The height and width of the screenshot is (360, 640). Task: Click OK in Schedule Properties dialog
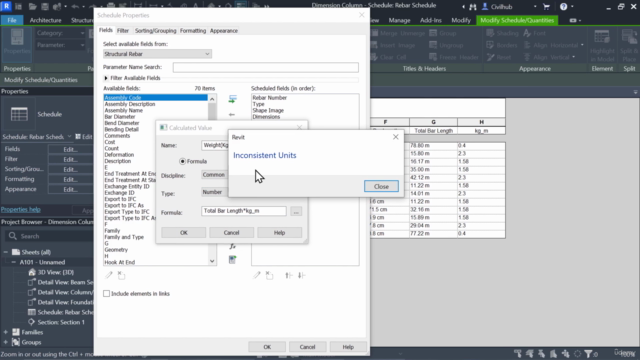tap(267, 347)
